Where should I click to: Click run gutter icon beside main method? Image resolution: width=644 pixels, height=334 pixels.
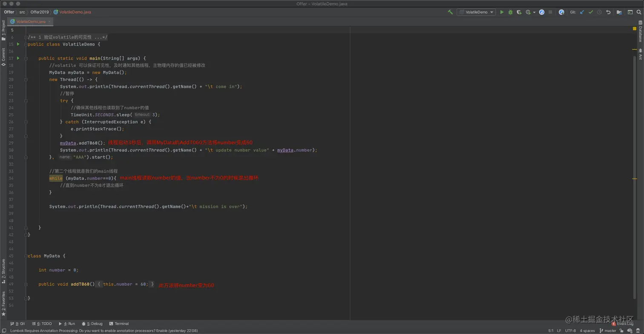click(18, 58)
